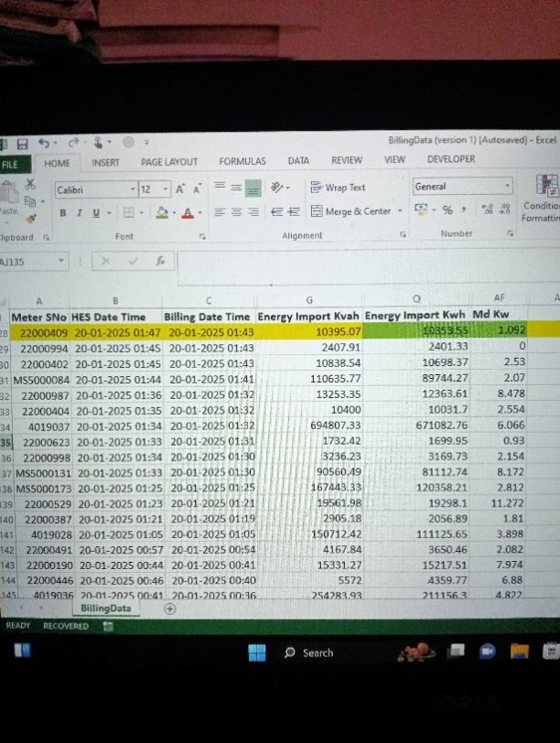Open the FILE tab

tap(15, 165)
